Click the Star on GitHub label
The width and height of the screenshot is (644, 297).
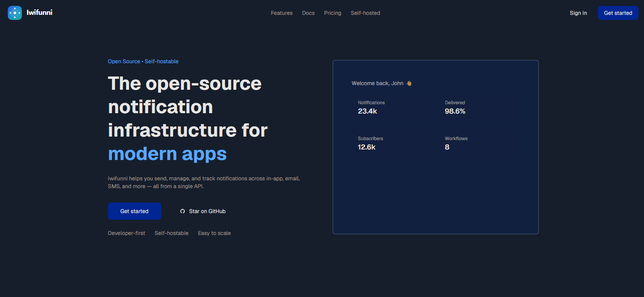point(207,211)
